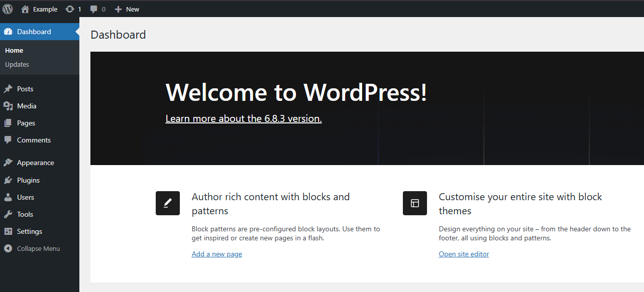This screenshot has width=644, height=292.
Task: Click the plus icon beside New
Action: pos(119,9)
